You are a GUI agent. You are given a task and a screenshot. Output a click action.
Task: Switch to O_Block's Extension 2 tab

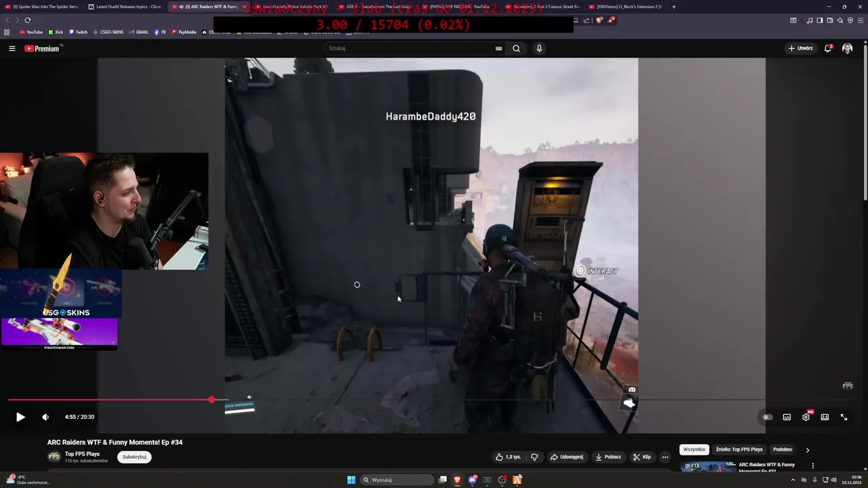(626, 7)
